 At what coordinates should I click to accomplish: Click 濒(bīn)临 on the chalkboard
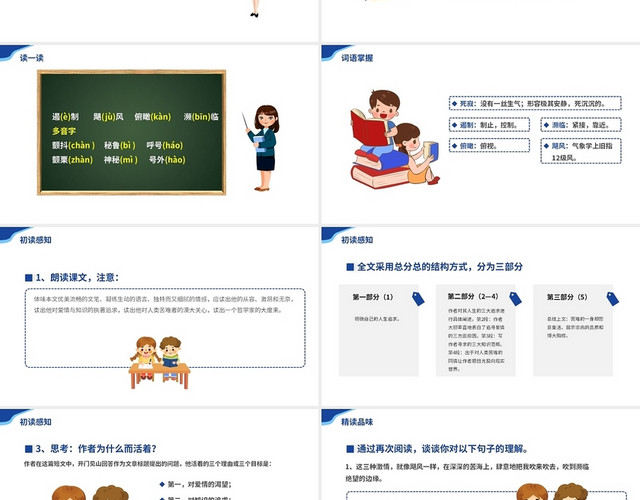point(201,117)
